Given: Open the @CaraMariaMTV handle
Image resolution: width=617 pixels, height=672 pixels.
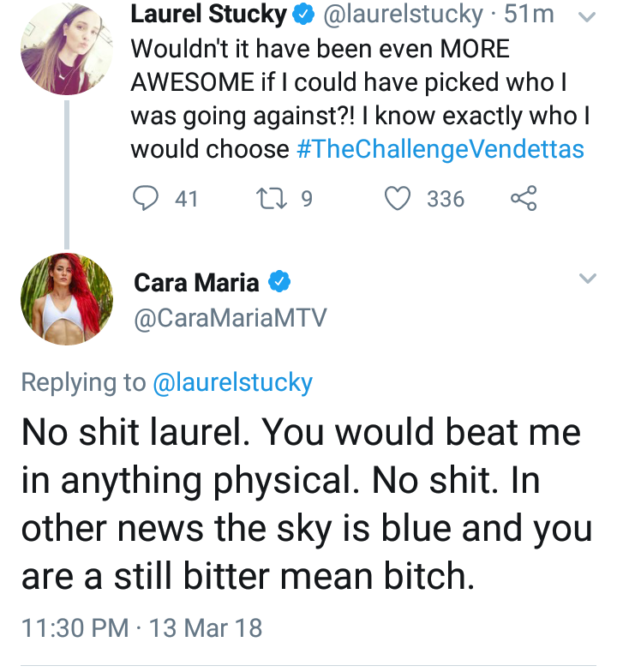Looking at the screenshot, I should (x=231, y=318).
